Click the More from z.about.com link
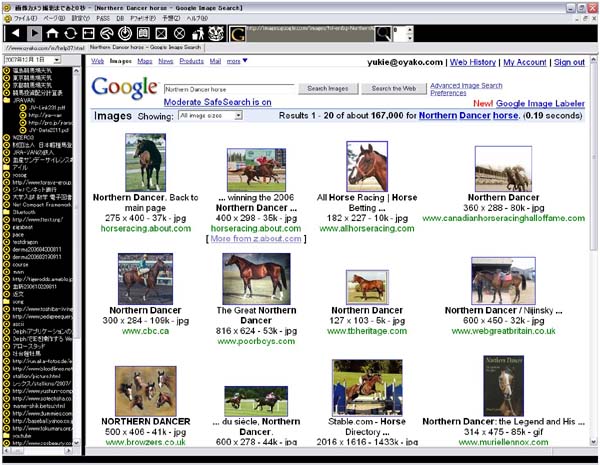 (x=256, y=238)
